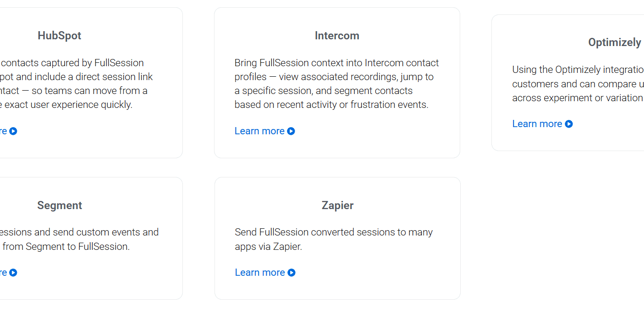Select the HubSpot card heading
644x329 pixels.
point(60,35)
